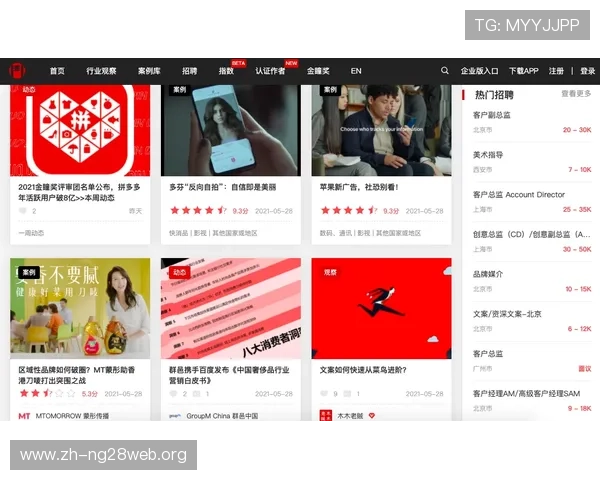Click 数码、通讯 | 影视 tags line
The width and height of the screenshot is (600, 480).
370,233
